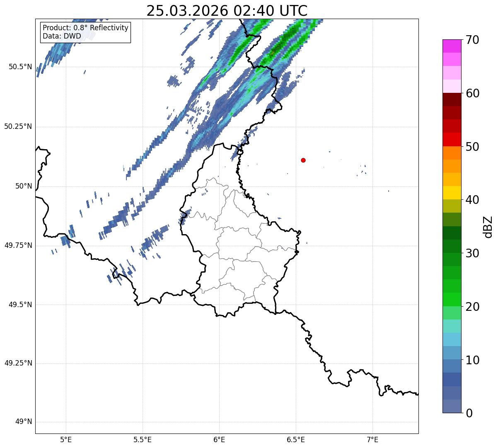The width and height of the screenshot is (498, 448).
Task: Click the 'Data: DWD' text
Action: (x=62, y=36)
